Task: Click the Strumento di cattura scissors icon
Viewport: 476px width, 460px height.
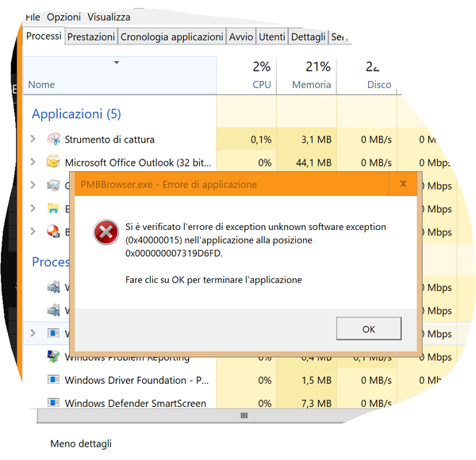Action: [53, 139]
